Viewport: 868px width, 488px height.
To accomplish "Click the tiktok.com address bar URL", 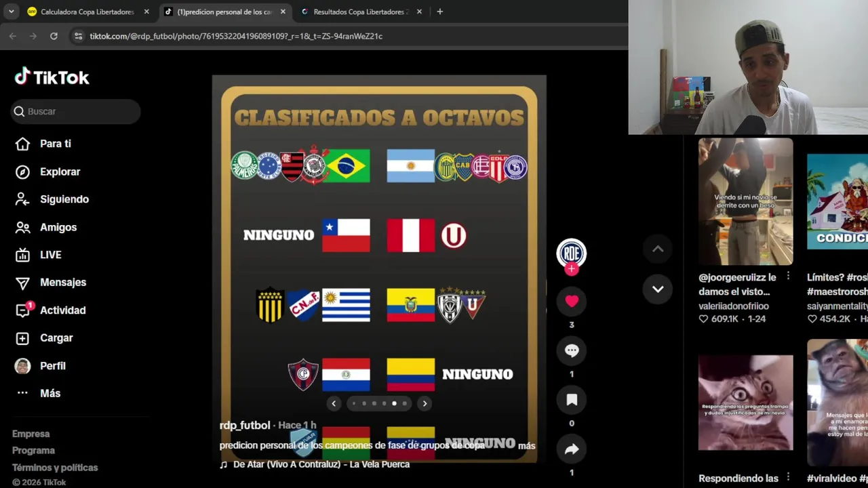I will (236, 36).
